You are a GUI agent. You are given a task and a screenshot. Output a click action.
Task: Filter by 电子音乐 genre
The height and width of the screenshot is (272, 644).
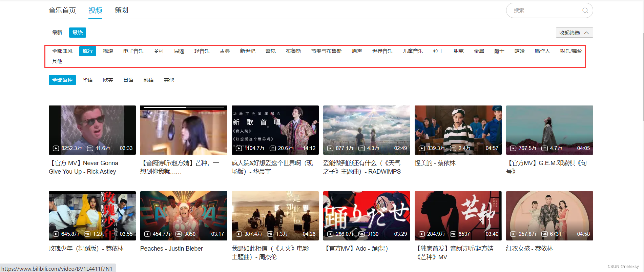[x=133, y=51]
